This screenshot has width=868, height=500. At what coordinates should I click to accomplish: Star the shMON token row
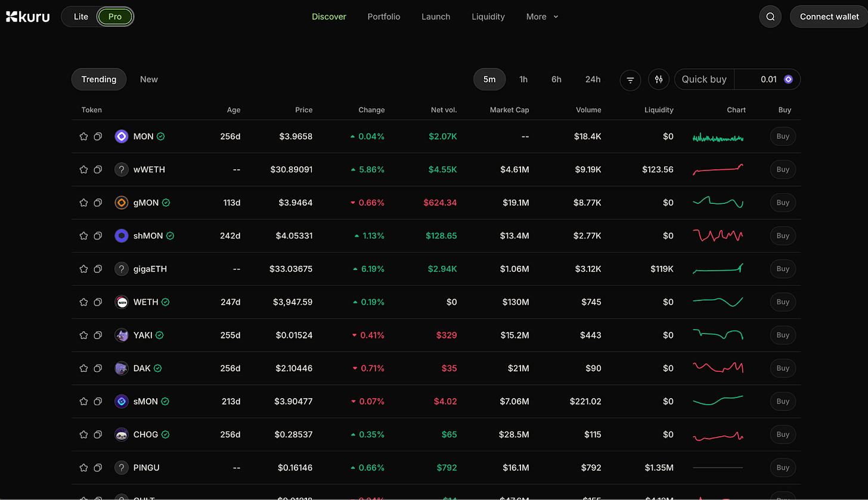point(83,236)
